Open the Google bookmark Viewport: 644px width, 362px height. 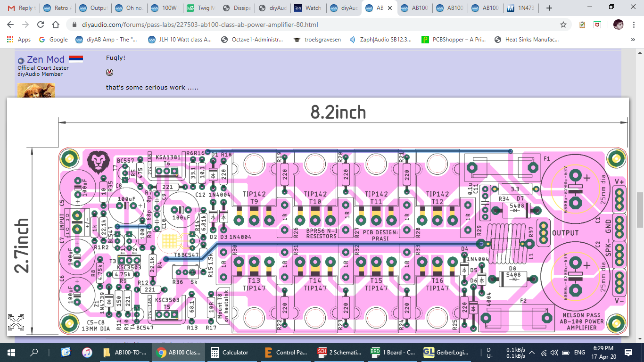53,40
